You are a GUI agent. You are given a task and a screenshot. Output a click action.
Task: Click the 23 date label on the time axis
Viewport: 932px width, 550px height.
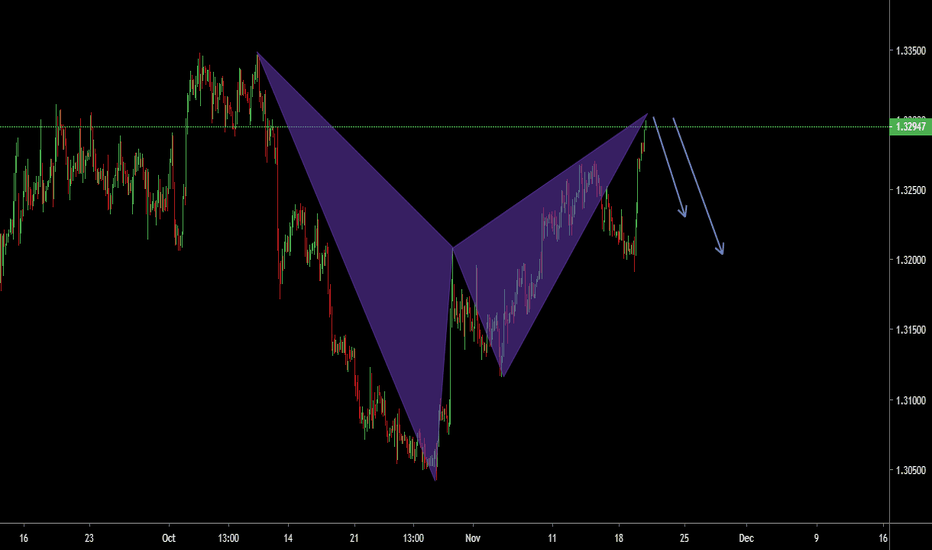[x=89, y=536]
